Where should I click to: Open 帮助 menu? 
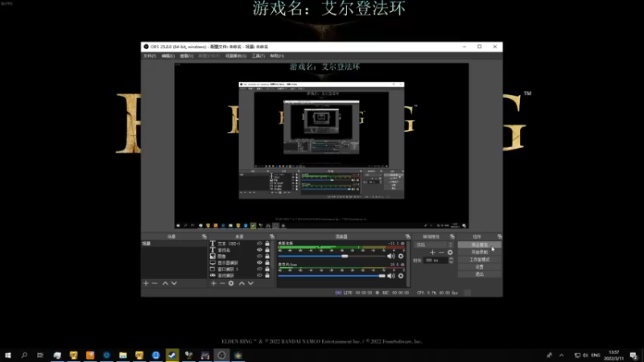click(x=277, y=56)
